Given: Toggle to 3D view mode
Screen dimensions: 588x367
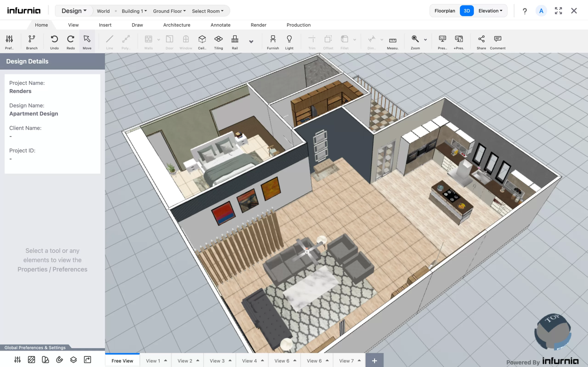Looking at the screenshot, I should 467,11.
